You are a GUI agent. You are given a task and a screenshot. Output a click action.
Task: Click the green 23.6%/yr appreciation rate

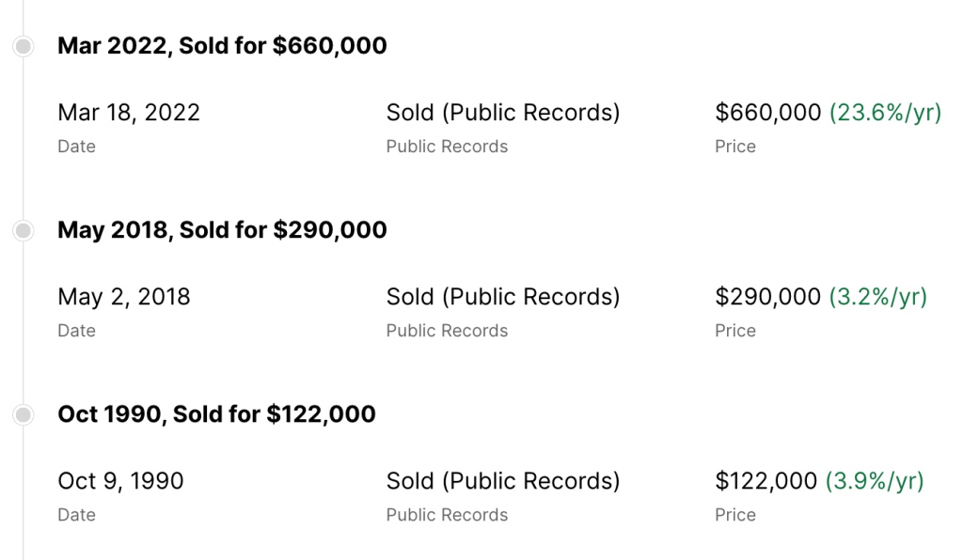tap(885, 113)
